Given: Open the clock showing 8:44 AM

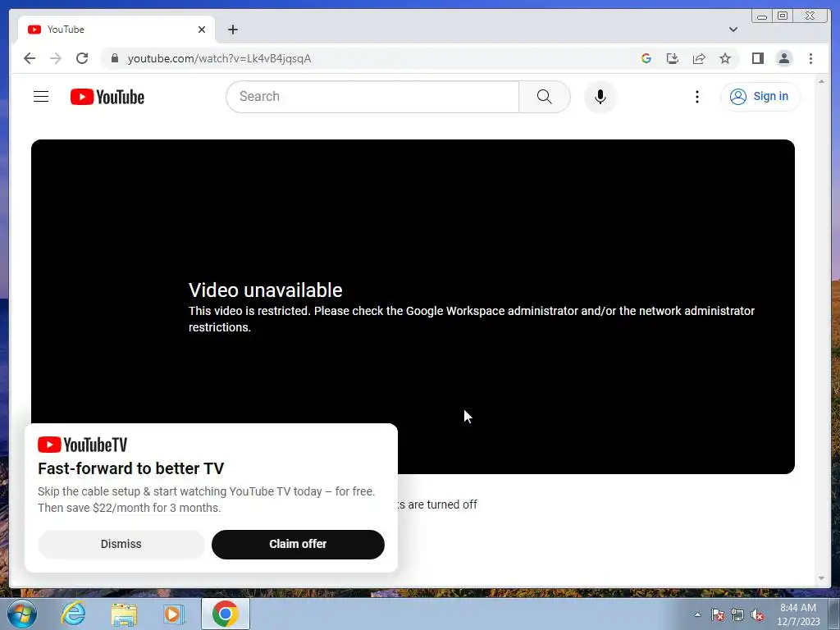Looking at the screenshot, I should click(x=798, y=614).
